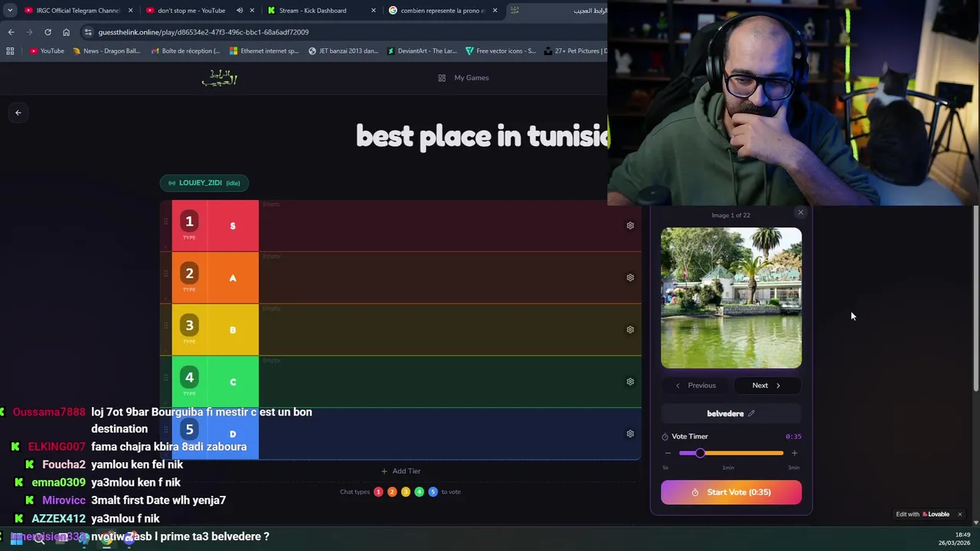This screenshot has height=551, width=980.
Task: Click the blue number 5 chat vote badge
Action: [x=433, y=492]
